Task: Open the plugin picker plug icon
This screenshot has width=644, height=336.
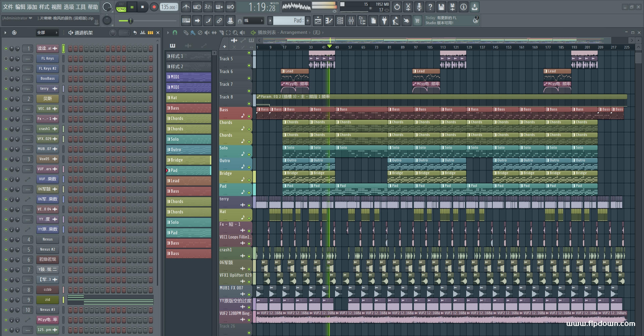Action: click(384, 21)
